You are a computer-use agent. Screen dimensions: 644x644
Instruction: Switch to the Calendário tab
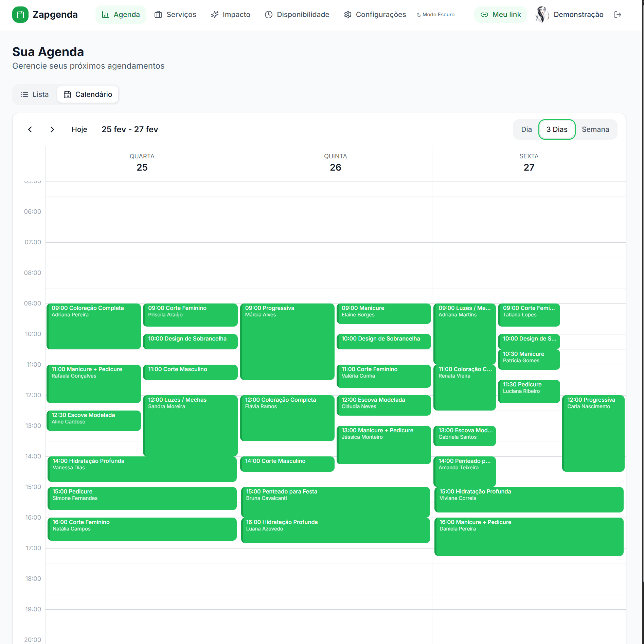point(88,94)
